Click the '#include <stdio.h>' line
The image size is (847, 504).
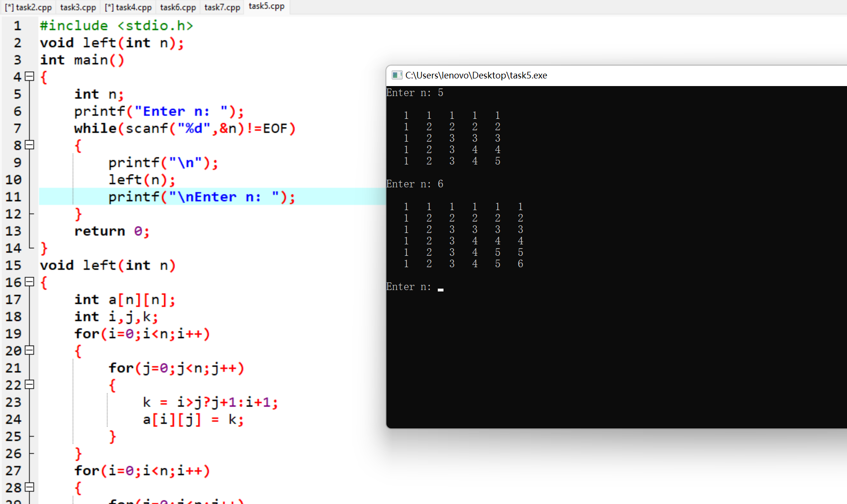pos(117,26)
